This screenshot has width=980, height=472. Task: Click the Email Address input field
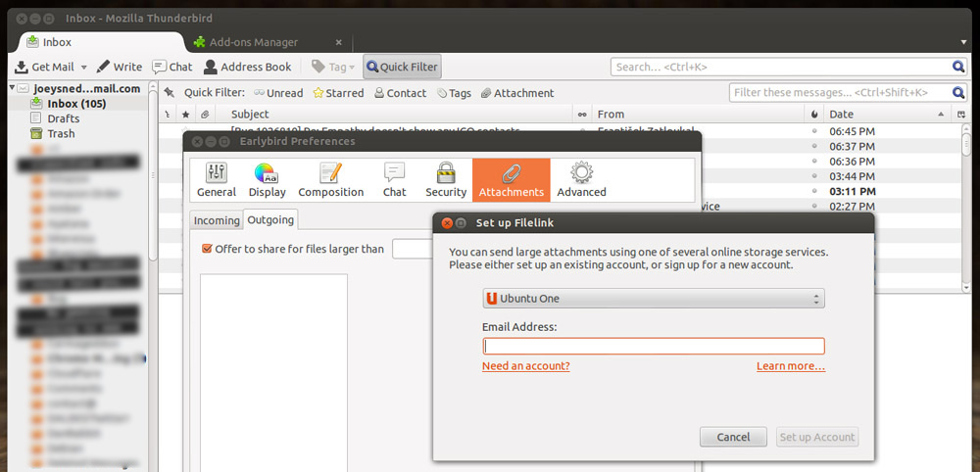[654, 346]
